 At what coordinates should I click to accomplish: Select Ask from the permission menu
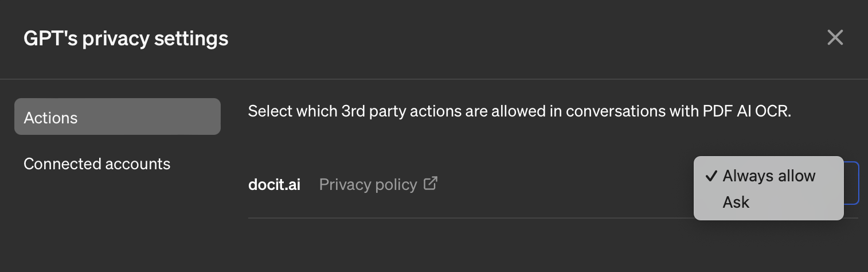[736, 202]
